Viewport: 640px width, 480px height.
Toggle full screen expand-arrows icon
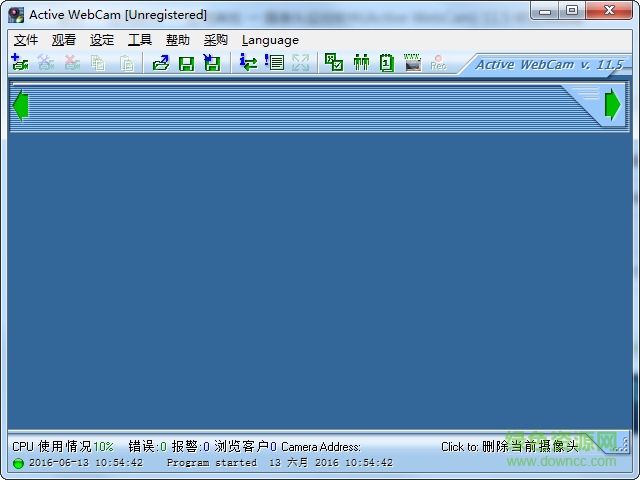click(300, 63)
